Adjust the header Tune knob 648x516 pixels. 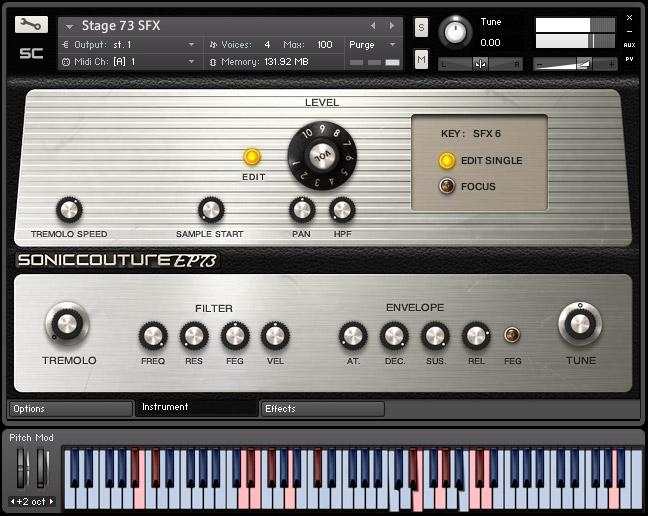(x=455, y=33)
